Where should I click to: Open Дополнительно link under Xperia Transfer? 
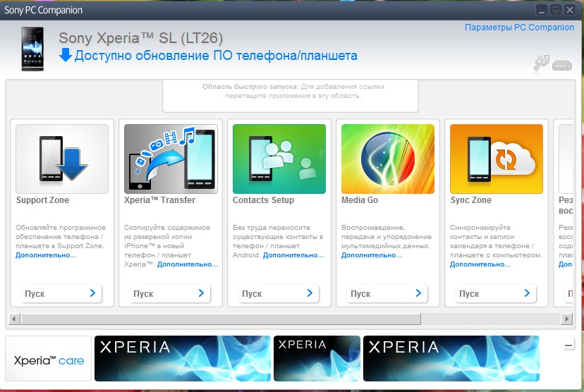tap(188, 264)
